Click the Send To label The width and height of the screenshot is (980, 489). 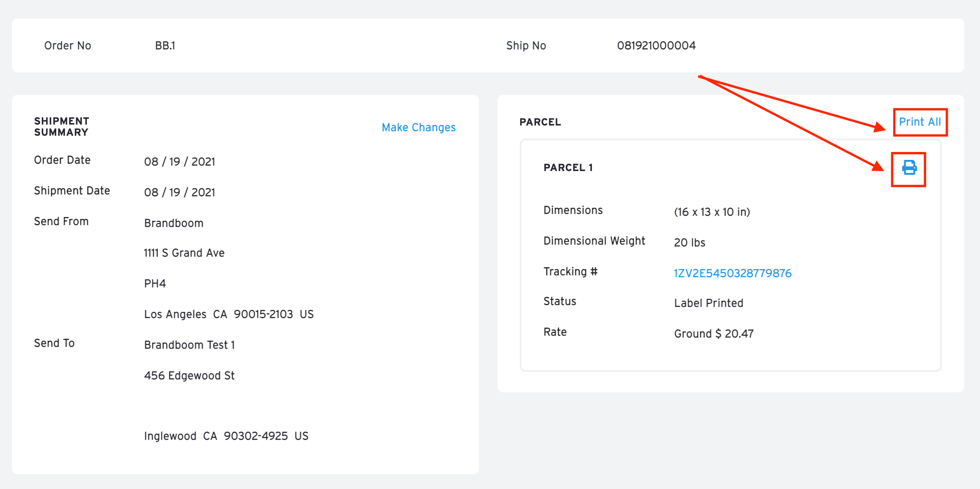54,343
